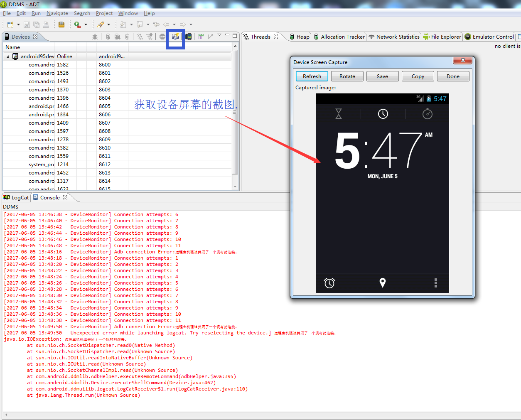The width and height of the screenshot is (521, 420).
Task: Select the android.process row with PID 1466
Action: click(x=118, y=106)
